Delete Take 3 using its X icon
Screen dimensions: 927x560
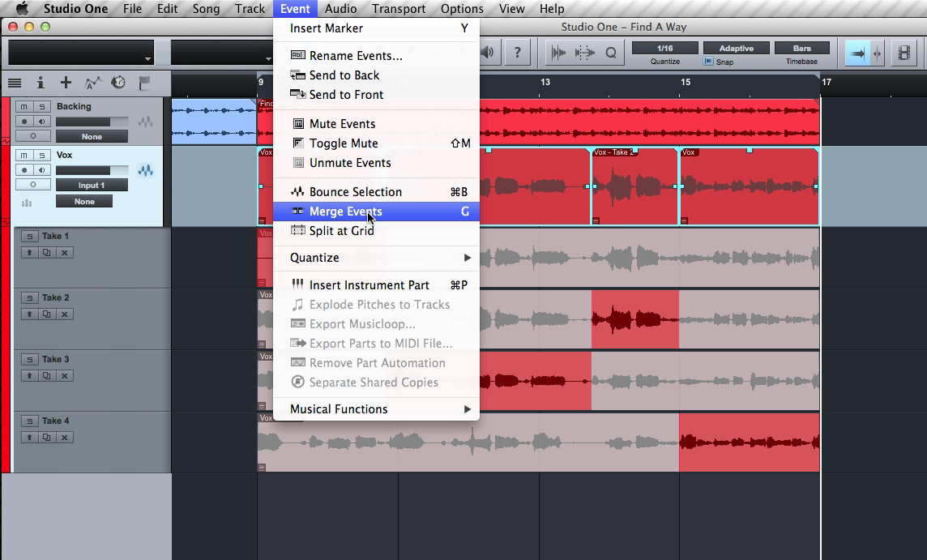coord(64,376)
